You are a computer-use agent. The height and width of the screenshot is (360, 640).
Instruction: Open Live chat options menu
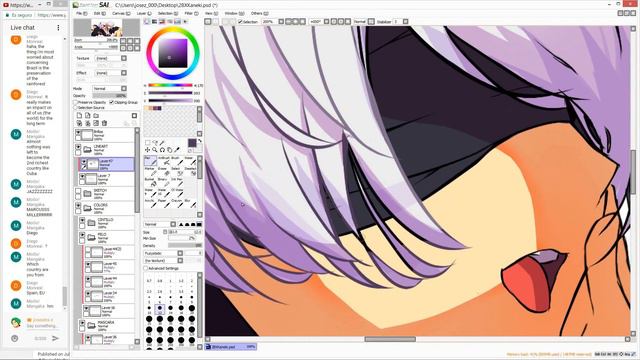click(x=58, y=27)
